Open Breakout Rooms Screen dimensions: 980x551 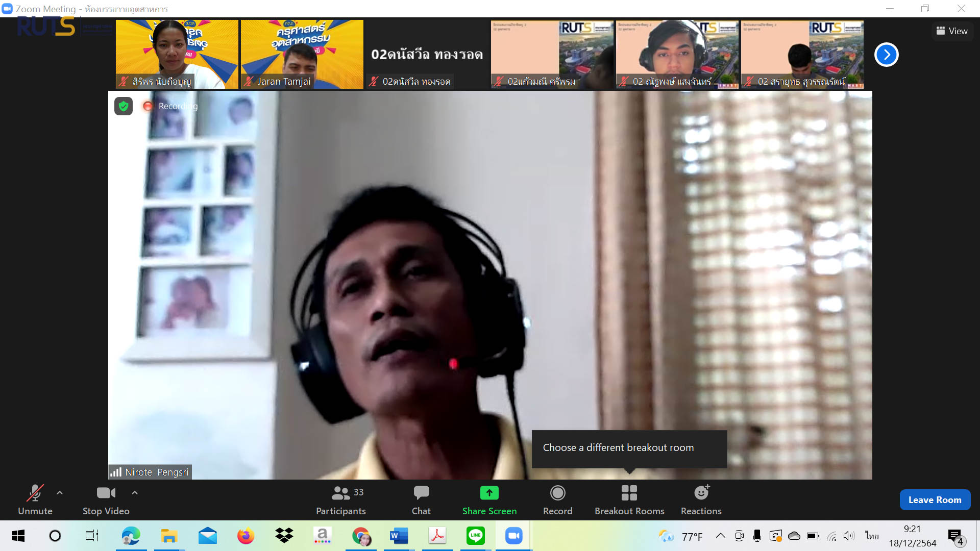pyautogui.click(x=629, y=500)
